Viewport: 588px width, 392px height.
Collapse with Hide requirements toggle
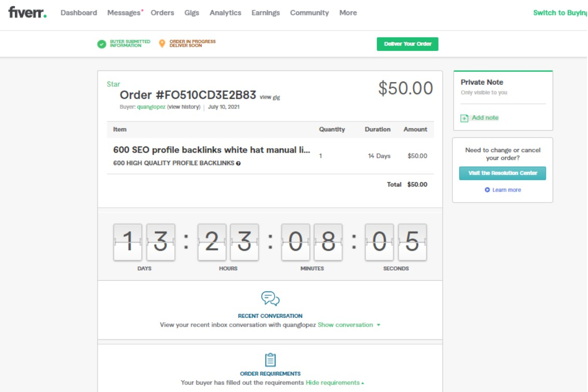click(334, 383)
